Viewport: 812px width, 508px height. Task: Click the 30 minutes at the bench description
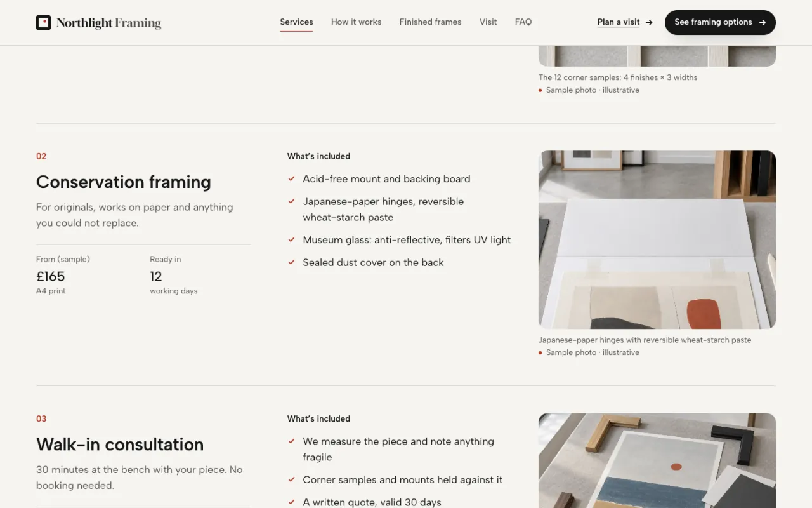pos(140,478)
